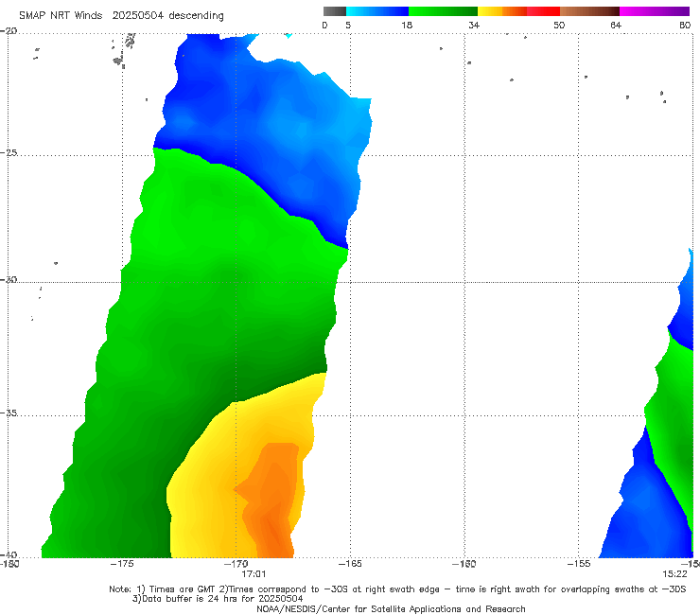Image resolution: width=700 pixels, height=615 pixels.
Task: Click the gray 0-5 color bar segment
Action: coord(335,11)
